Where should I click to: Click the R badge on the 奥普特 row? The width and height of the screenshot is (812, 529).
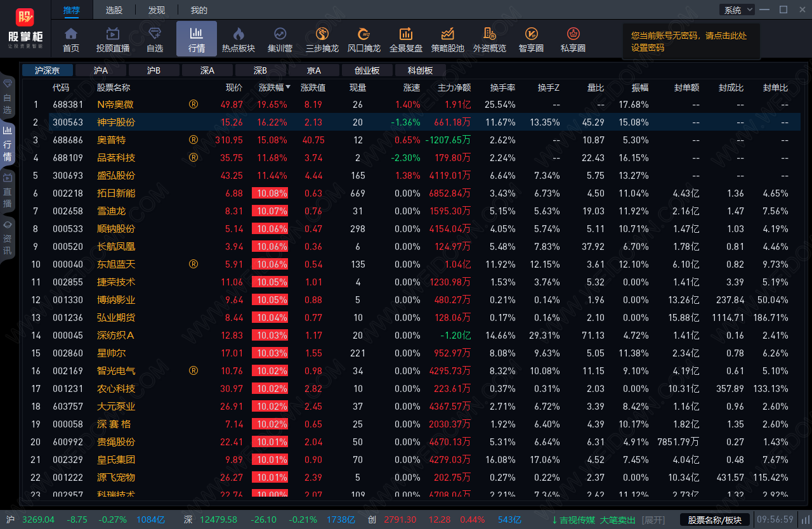193,140
